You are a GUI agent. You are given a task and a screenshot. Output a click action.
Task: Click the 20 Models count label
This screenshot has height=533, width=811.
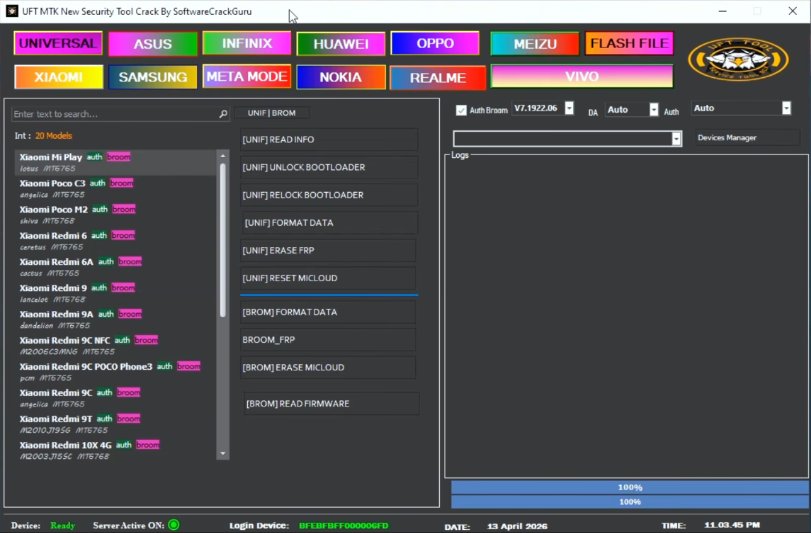[54, 136]
